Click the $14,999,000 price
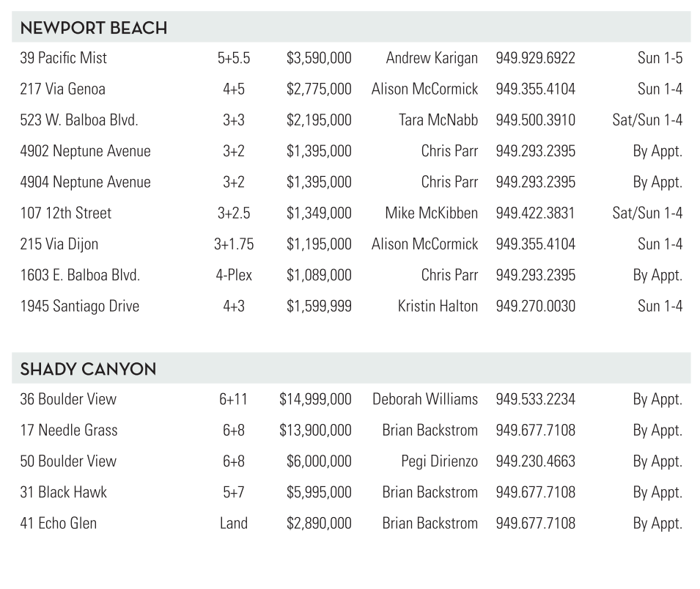The width and height of the screenshot is (700, 589). coord(315,400)
